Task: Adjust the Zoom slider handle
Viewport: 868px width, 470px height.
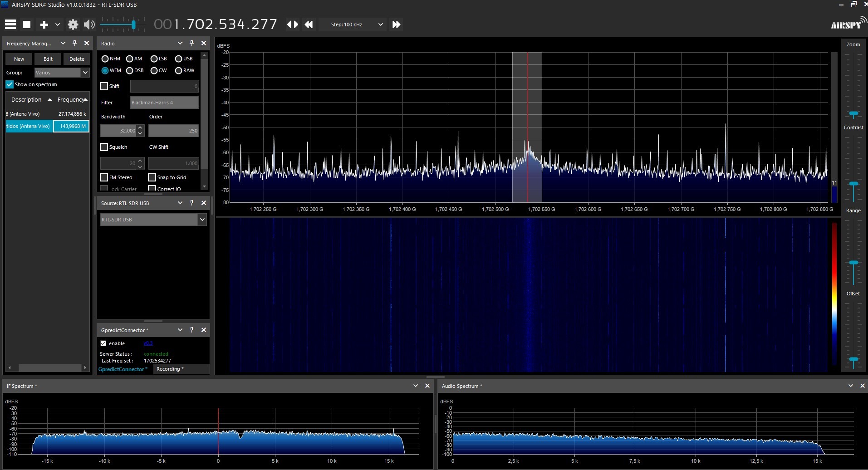Action: 853,114
